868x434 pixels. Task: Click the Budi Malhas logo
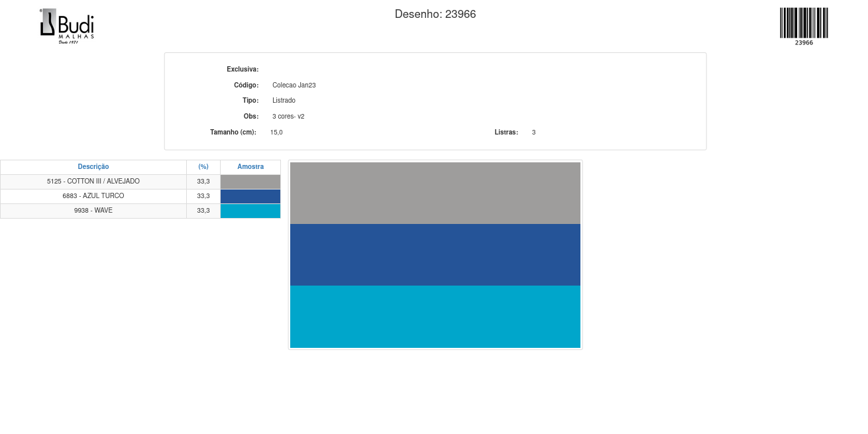pyautogui.click(x=67, y=26)
